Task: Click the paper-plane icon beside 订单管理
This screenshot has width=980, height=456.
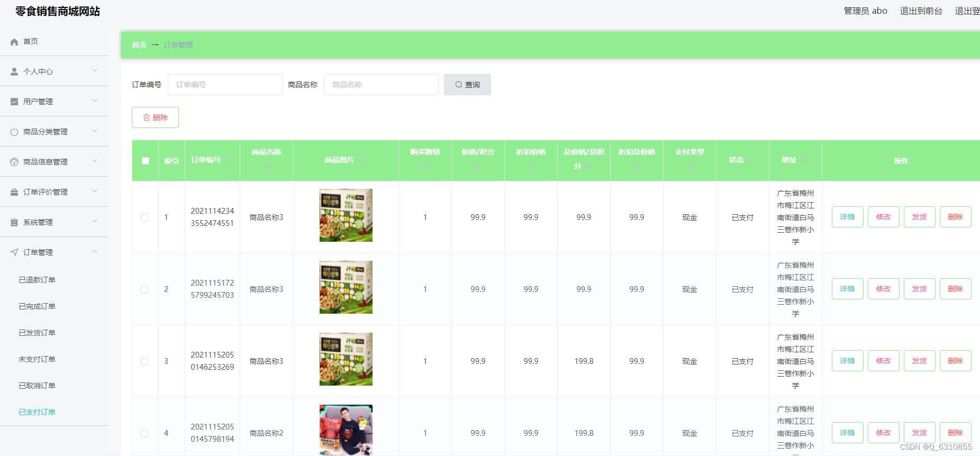Action: (x=14, y=252)
